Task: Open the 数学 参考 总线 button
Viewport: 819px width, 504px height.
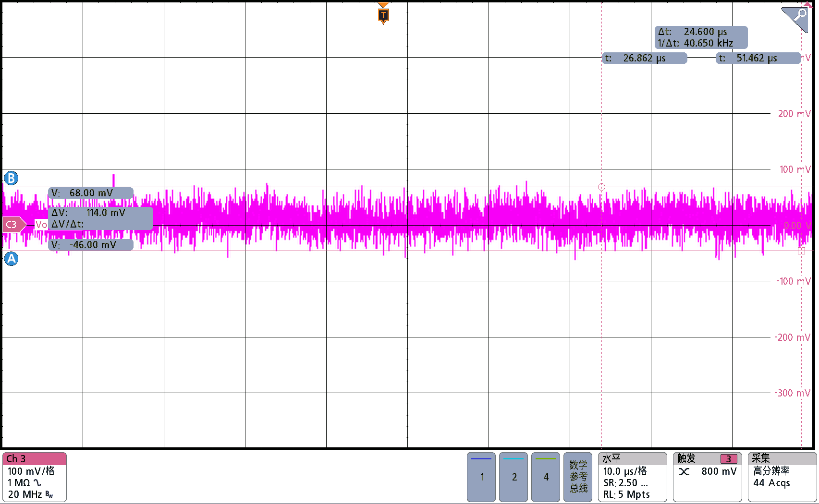Action: (x=578, y=477)
